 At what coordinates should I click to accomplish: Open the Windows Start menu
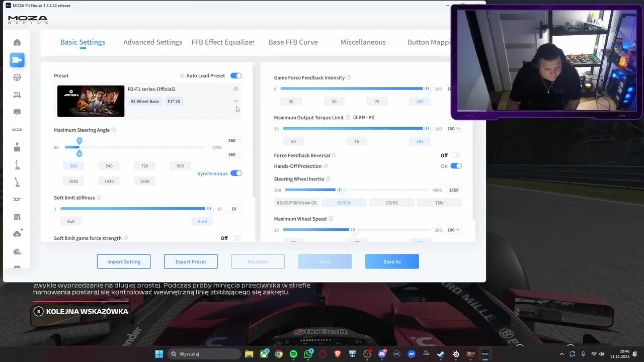[x=159, y=354]
